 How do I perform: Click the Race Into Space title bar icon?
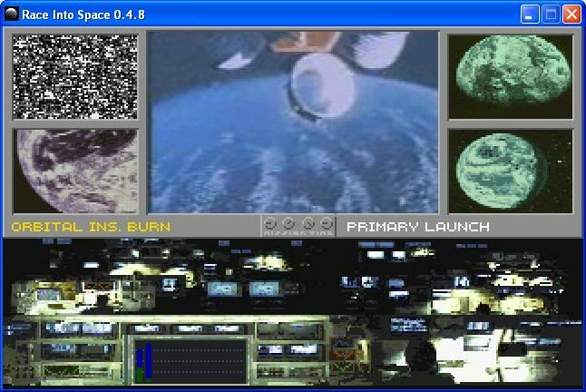(12, 15)
